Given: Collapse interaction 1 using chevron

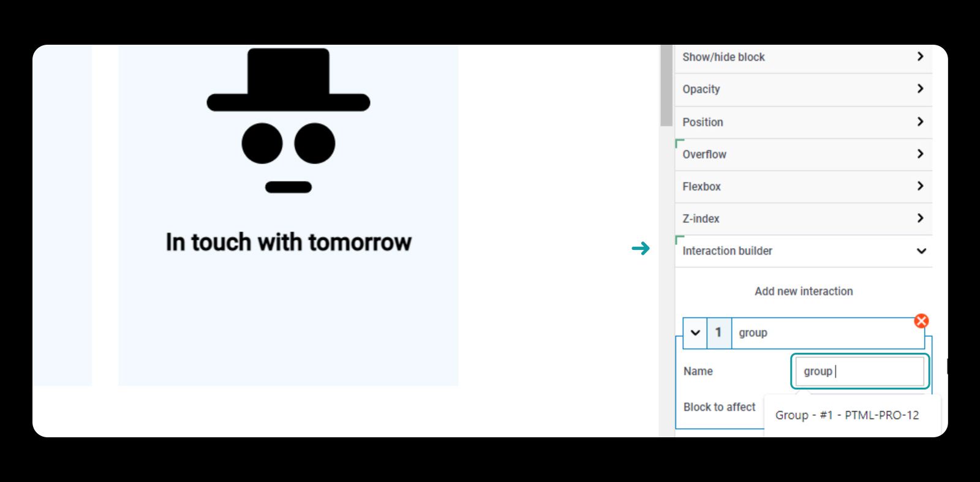Looking at the screenshot, I should (695, 333).
